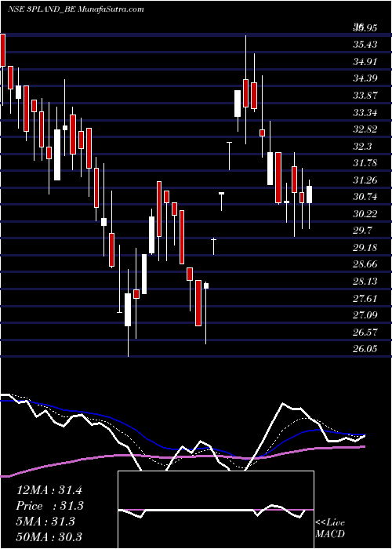Select the 34.39 price axis label
The width and height of the screenshot is (392, 549).
365,78
